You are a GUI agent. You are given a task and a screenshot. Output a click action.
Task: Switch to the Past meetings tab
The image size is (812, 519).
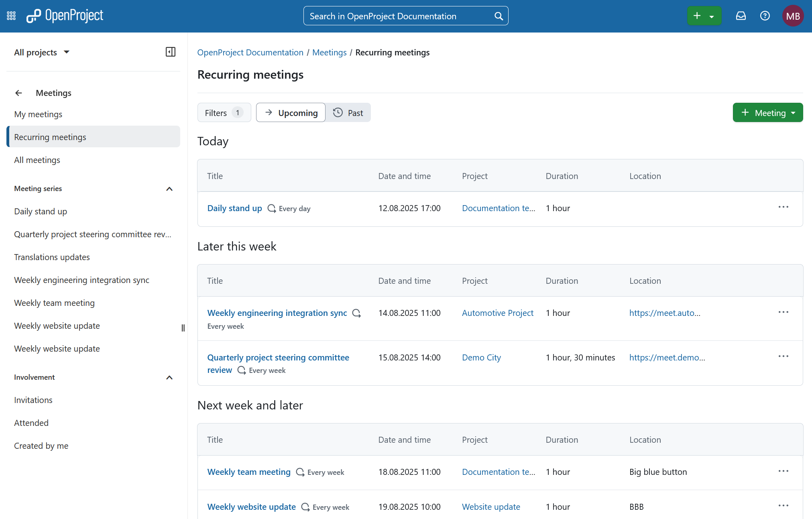coord(348,113)
